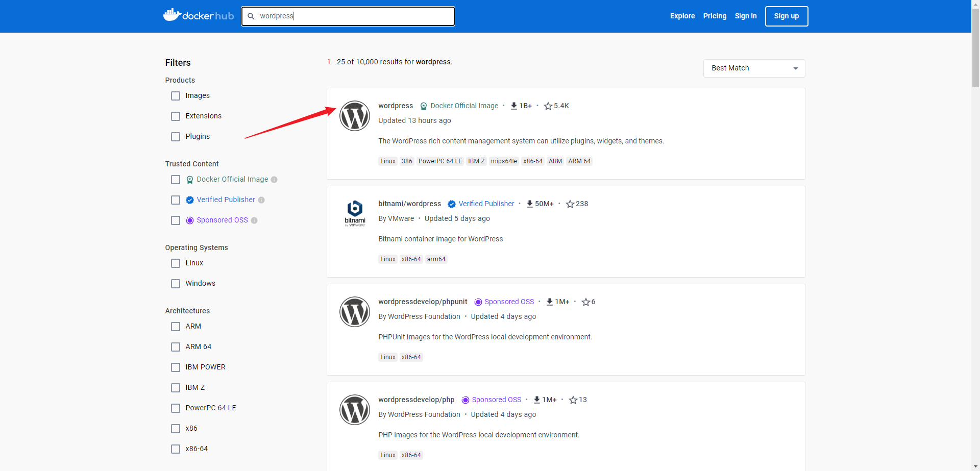Click the 386 tag on wordpress result

(x=407, y=161)
